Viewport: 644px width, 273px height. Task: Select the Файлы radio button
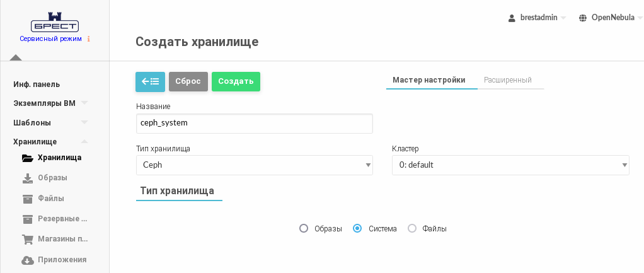coord(412,228)
